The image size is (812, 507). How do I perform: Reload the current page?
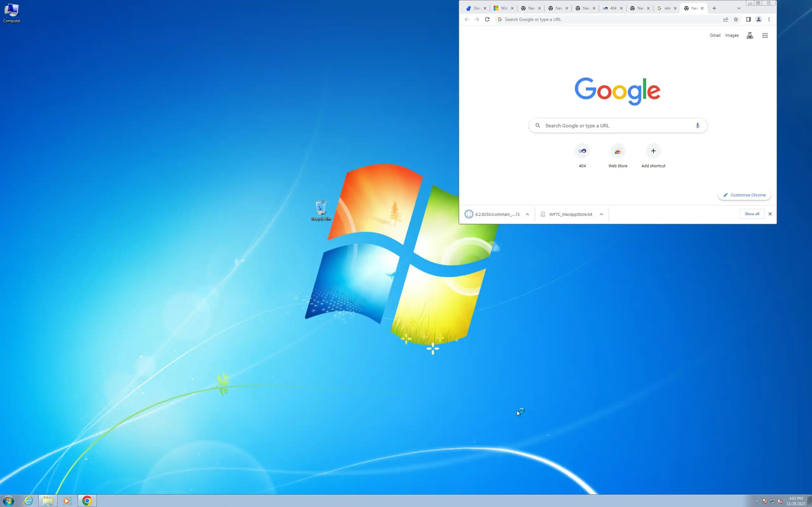pos(487,19)
